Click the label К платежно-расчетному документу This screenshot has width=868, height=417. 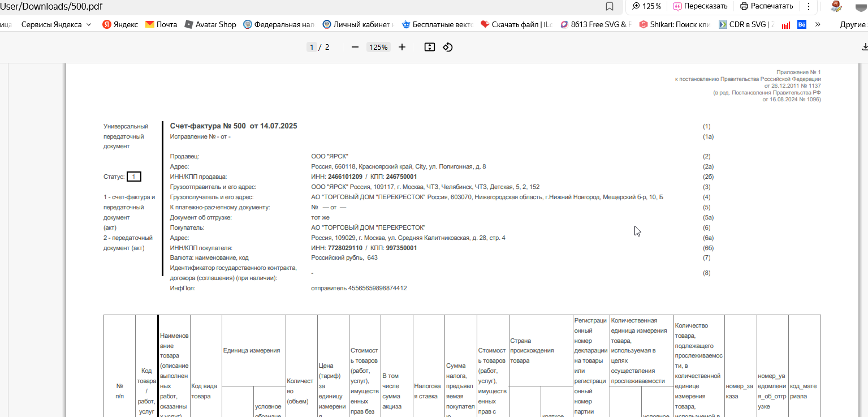point(220,207)
